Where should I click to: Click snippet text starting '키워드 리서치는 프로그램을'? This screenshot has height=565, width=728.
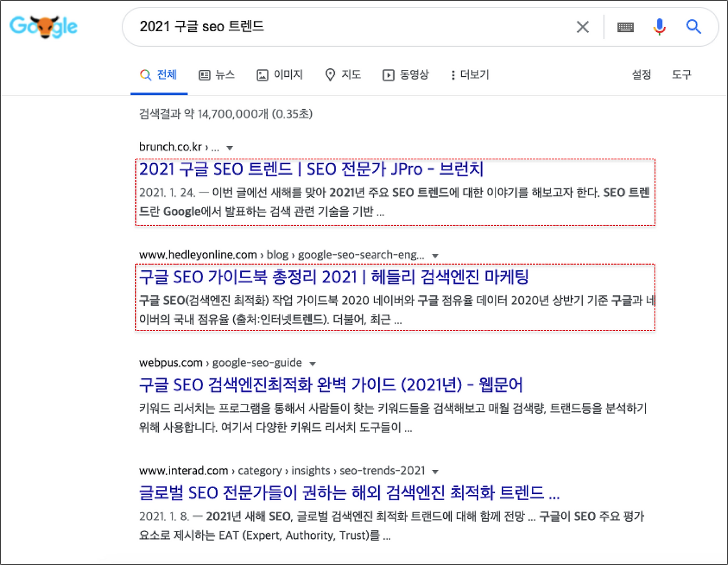[393, 418]
